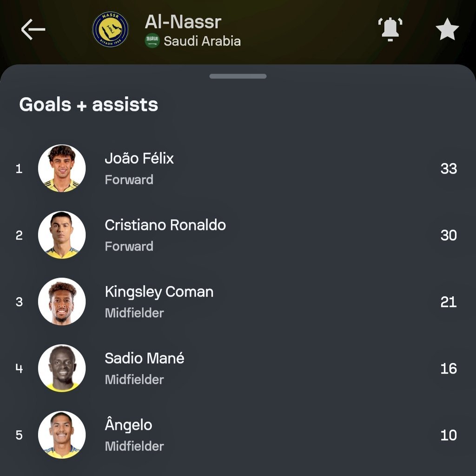Open Ângelo's player photo
The height and width of the screenshot is (476, 476).
tap(62, 435)
